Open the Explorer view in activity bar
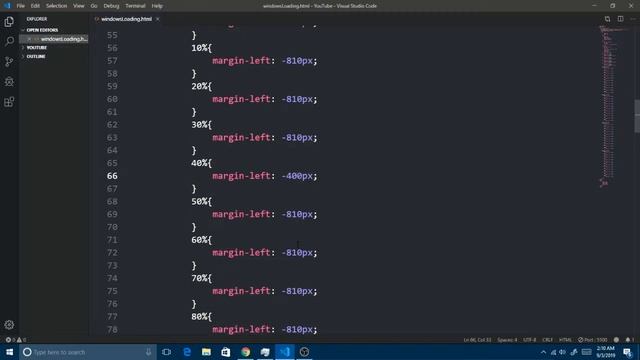The width and height of the screenshot is (640, 360). pyautogui.click(x=9, y=22)
